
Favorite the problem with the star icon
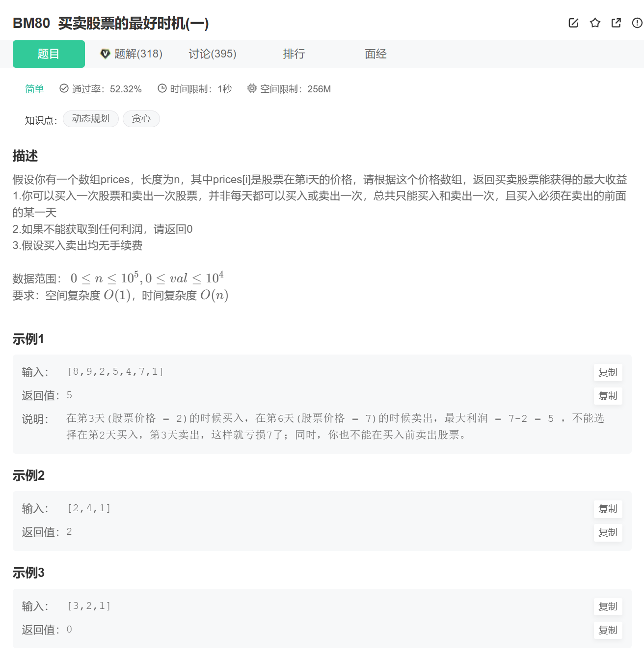595,23
